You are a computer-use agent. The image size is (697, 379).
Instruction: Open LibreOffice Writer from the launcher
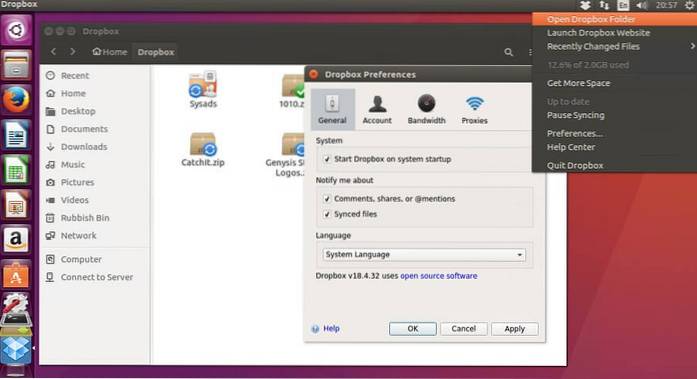pyautogui.click(x=16, y=135)
